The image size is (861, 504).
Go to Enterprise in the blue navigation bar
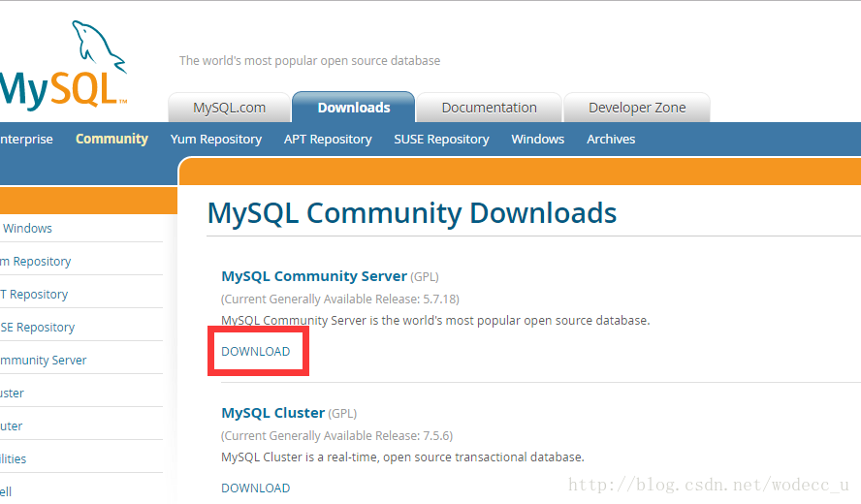[26, 140]
